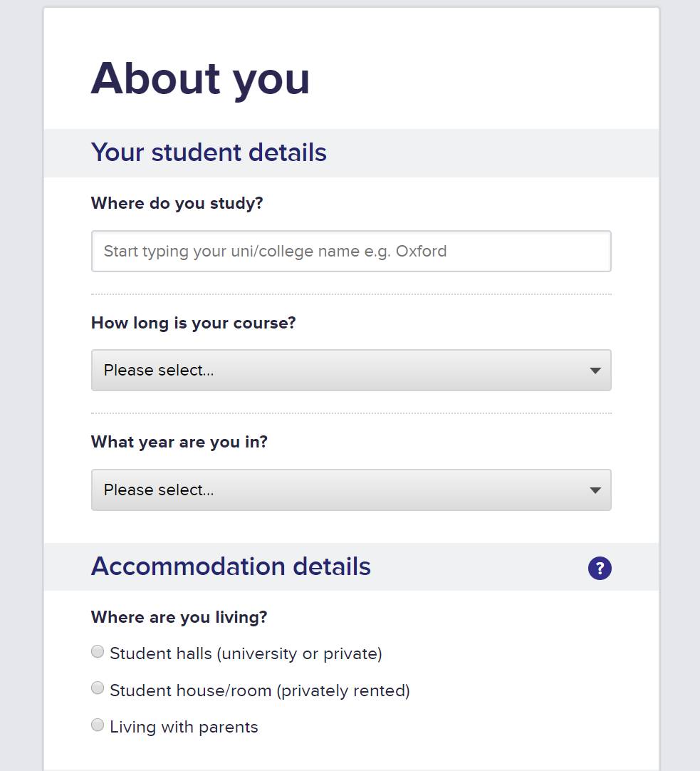Screen dimensions: 700x771
Task: Click the 'Where are you living?' question label
Action: pos(179,617)
